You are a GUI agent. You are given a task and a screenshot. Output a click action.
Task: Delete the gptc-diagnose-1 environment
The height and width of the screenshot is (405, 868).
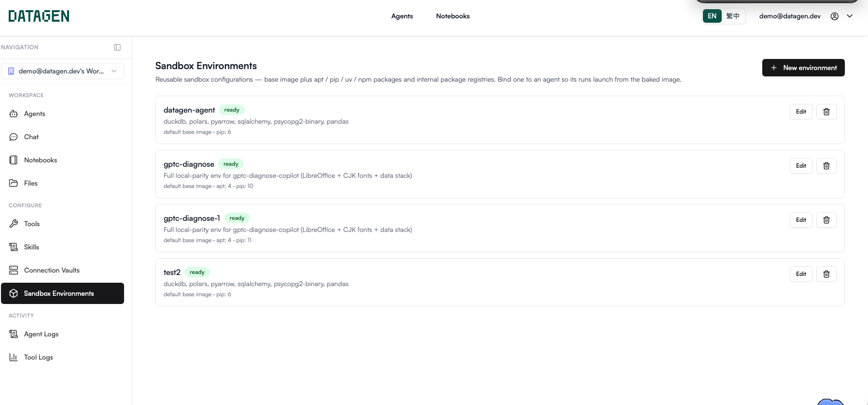(826, 220)
